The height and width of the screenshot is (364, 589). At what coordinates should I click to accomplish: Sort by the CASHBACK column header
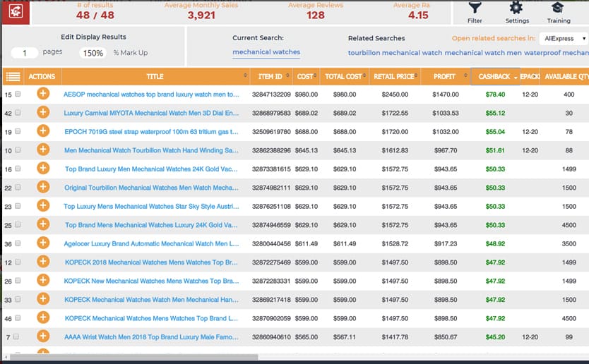click(x=495, y=77)
